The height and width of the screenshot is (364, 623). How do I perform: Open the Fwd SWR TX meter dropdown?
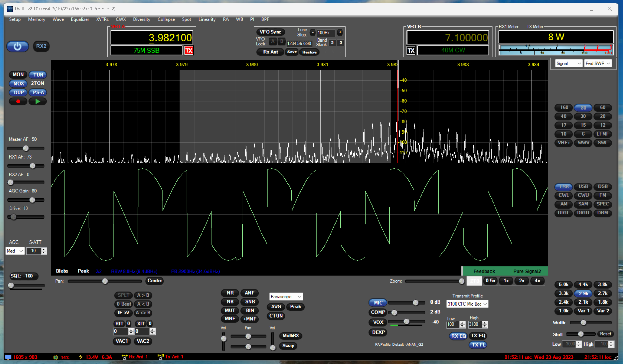[x=598, y=63]
